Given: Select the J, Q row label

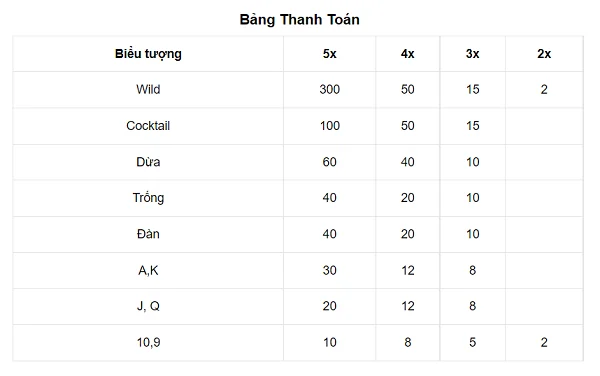Looking at the screenshot, I should point(148,306).
